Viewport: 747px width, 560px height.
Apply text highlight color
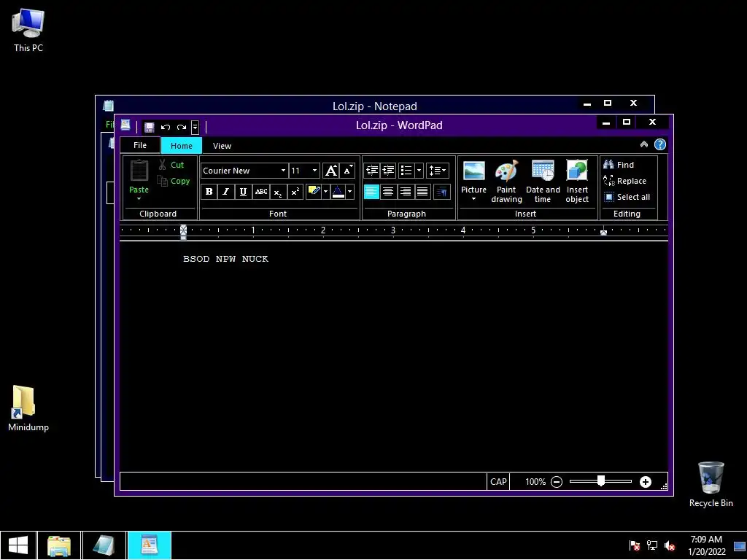pos(314,192)
